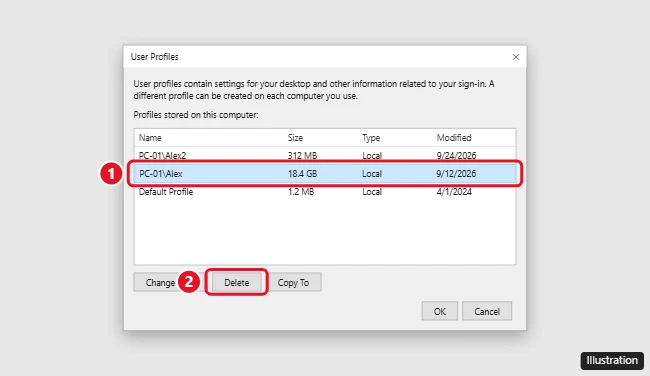This screenshot has width=650, height=376.
Task: Open Copy To for the profile
Action: click(x=293, y=282)
